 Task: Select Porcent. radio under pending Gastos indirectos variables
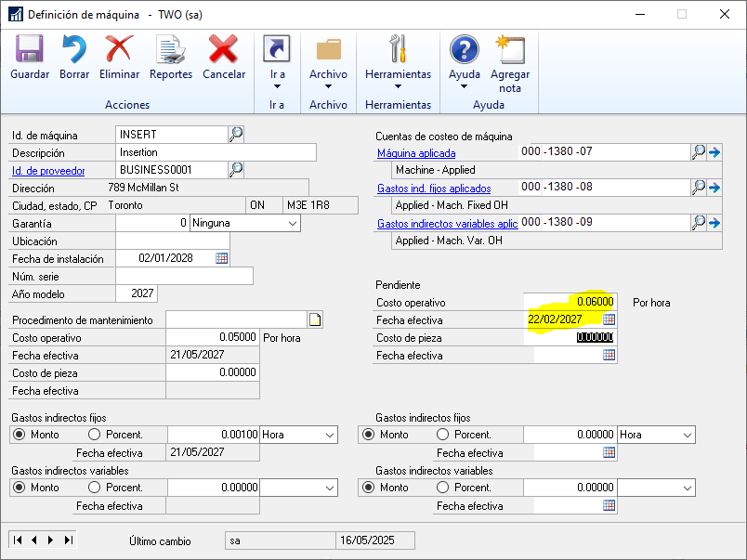point(442,488)
